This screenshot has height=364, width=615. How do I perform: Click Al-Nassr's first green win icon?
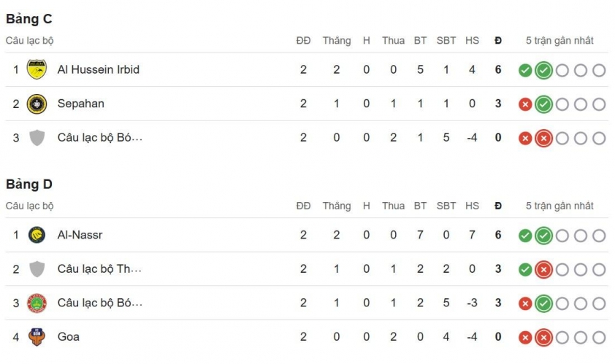(525, 236)
